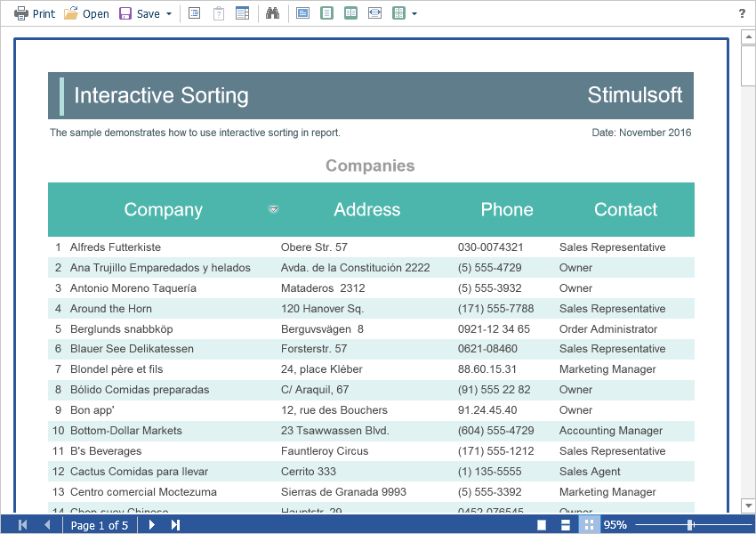Select One Page zoom icon in toolbar
Screen dimensions: 756x534
(x=327, y=13)
